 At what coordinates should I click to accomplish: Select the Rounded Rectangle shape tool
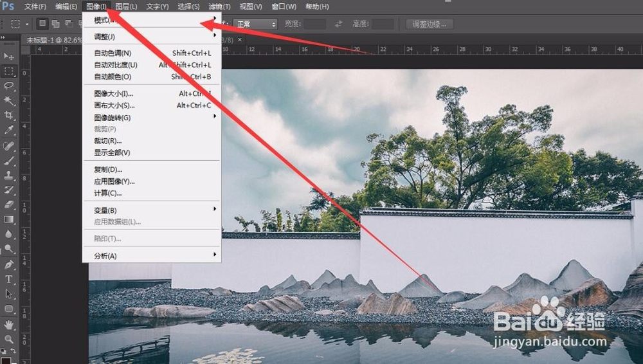coord(8,309)
